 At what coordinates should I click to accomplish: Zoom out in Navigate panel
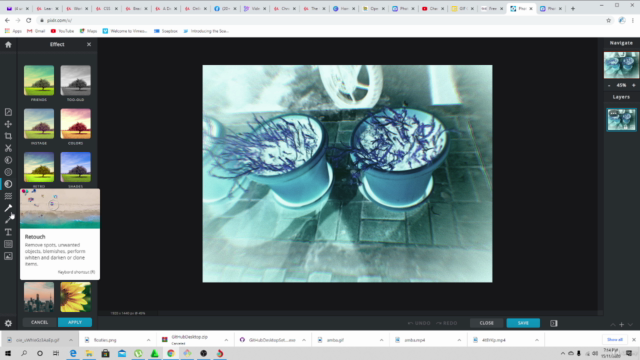click(x=609, y=85)
